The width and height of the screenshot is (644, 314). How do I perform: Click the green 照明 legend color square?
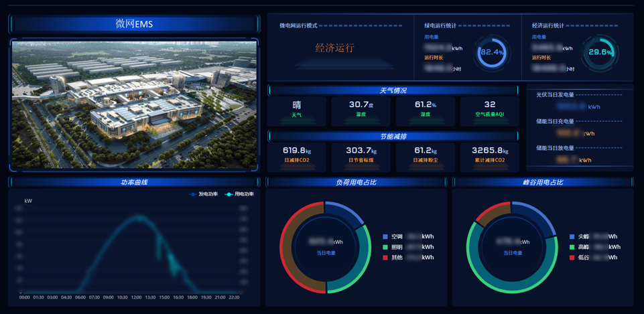pyautogui.click(x=385, y=247)
